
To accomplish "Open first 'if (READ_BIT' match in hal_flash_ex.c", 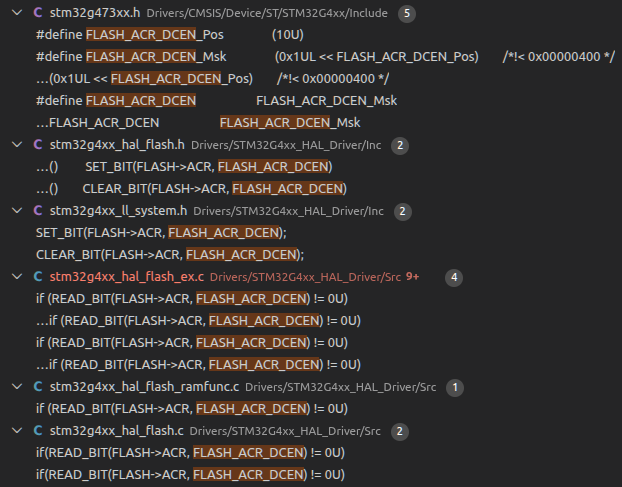I will point(192,299).
